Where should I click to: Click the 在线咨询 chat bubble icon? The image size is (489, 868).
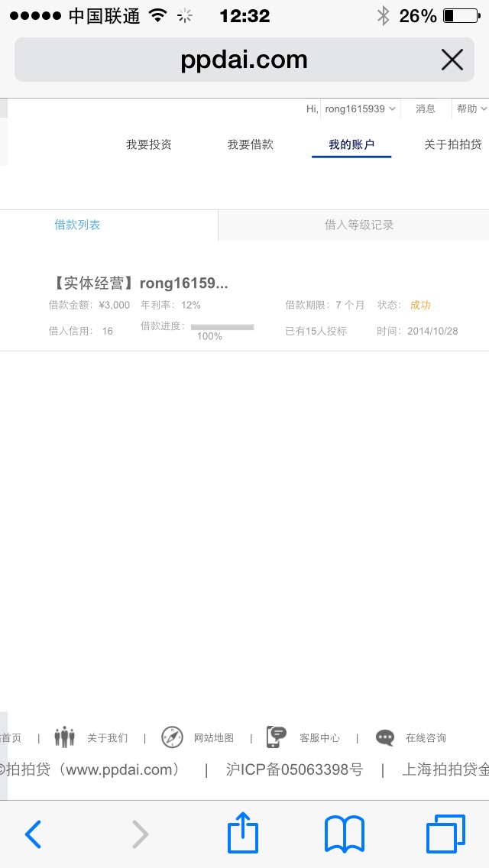(385, 738)
